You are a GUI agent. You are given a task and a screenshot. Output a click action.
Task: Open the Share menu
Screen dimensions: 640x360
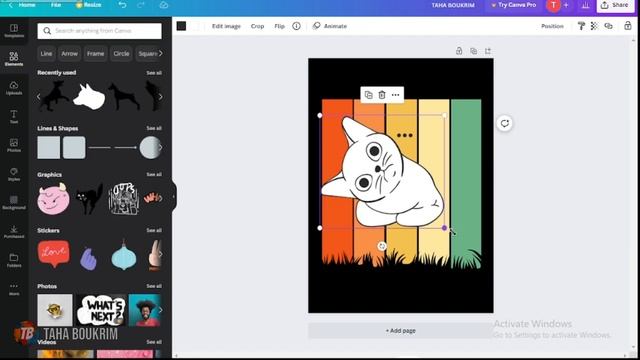(x=615, y=5)
